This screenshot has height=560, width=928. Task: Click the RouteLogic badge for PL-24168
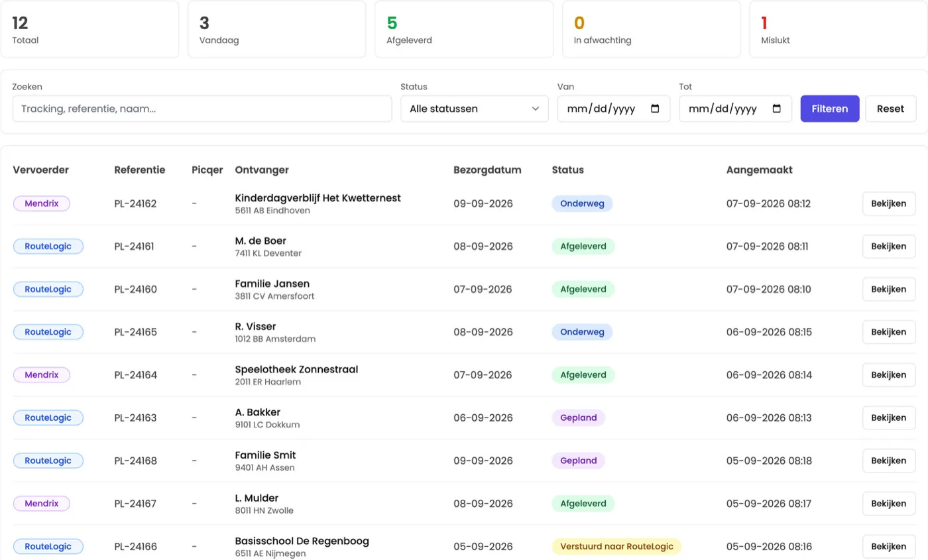(48, 461)
